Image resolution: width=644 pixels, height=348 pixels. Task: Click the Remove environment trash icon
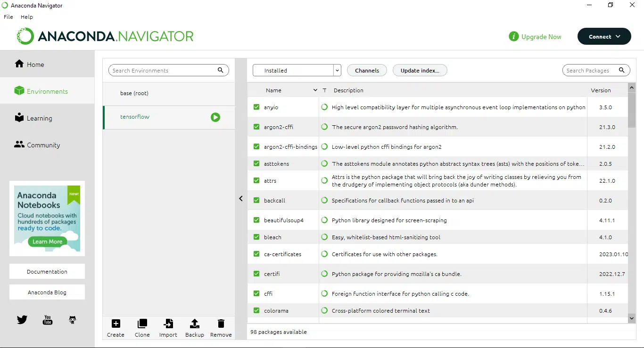[x=221, y=324]
